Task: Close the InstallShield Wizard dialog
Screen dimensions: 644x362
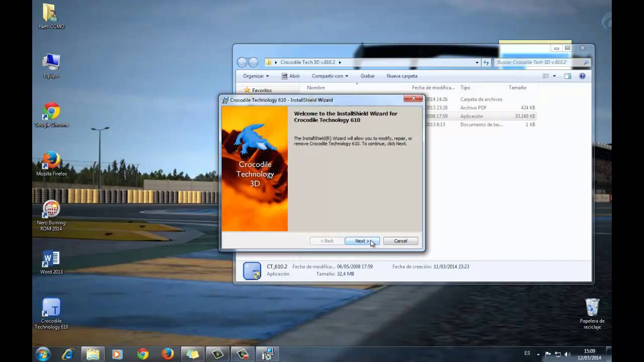Action: click(414, 98)
